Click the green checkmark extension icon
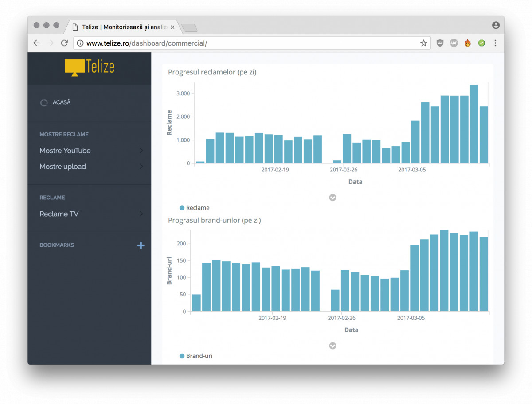Screen dimensions: 532x404 coord(481,43)
